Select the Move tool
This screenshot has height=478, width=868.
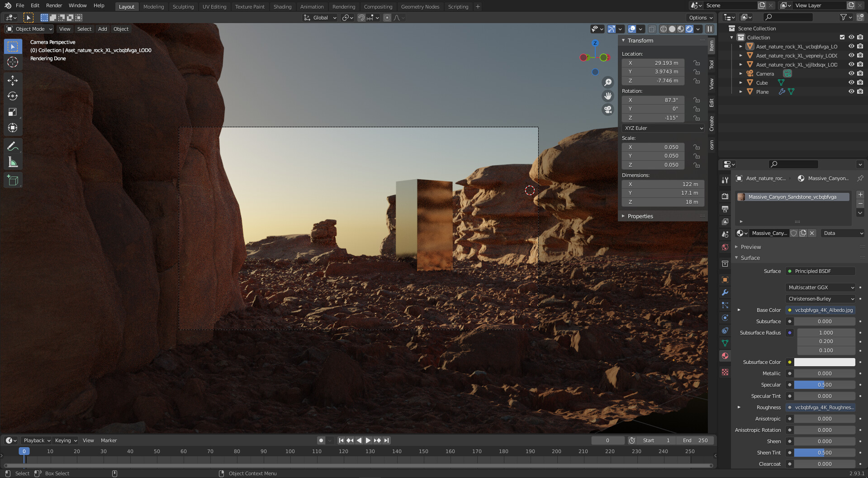[13, 80]
